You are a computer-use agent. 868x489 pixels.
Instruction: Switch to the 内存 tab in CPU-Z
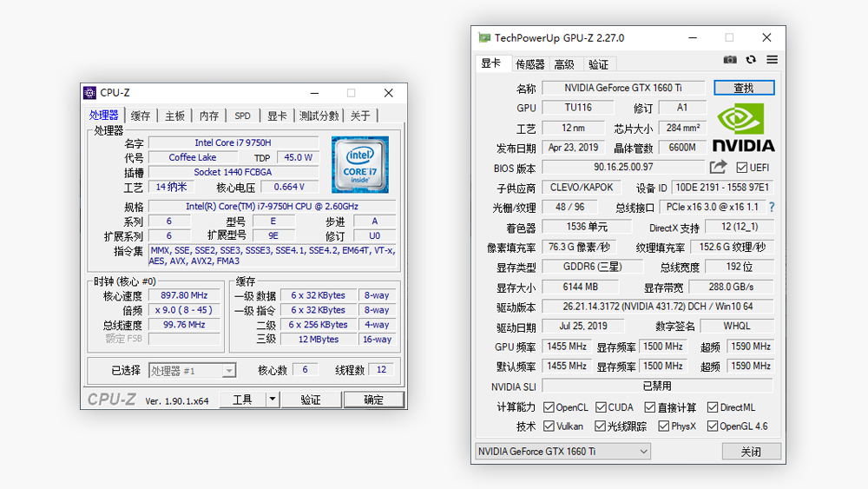(x=208, y=116)
